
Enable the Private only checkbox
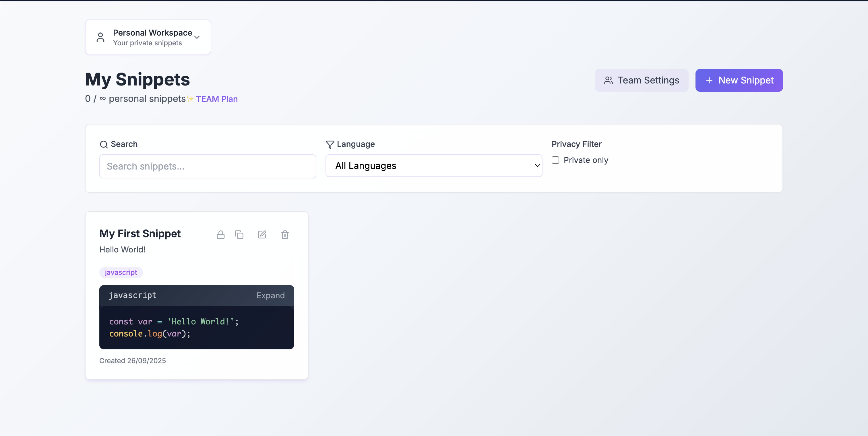click(555, 160)
